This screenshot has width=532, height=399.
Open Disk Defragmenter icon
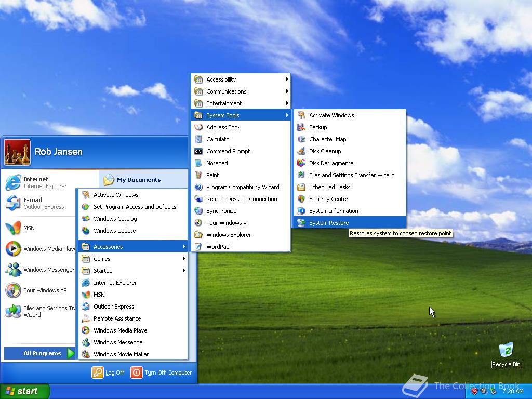(x=301, y=163)
